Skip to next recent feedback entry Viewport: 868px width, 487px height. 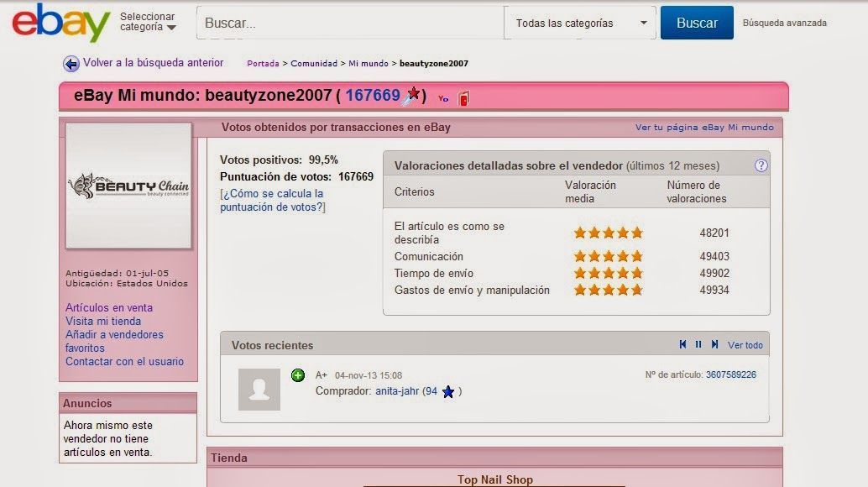coord(714,344)
